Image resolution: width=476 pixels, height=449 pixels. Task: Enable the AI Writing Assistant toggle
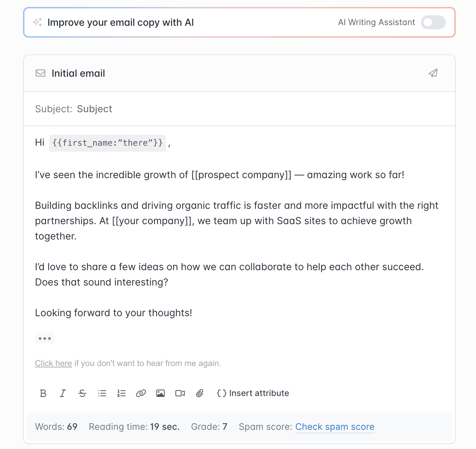tap(433, 22)
